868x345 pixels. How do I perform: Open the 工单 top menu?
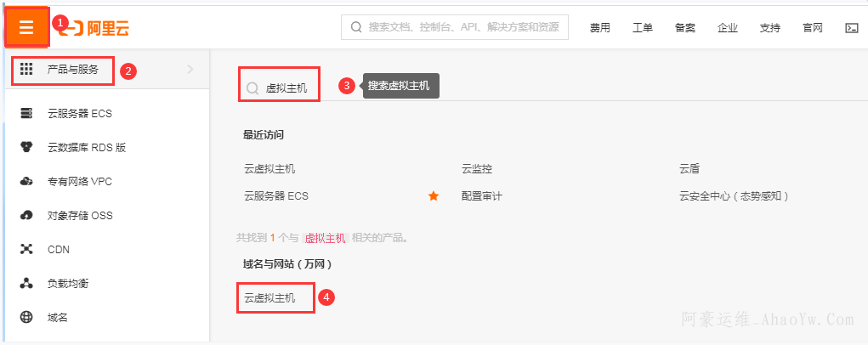tap(643, 28)
